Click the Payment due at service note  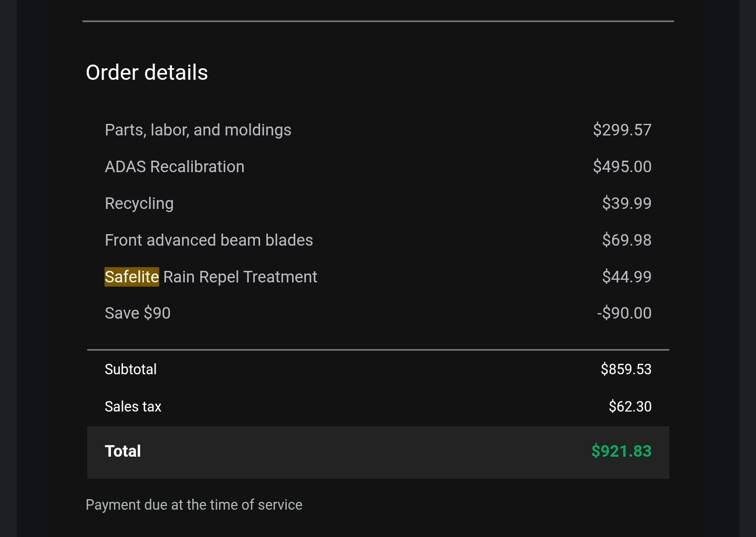[x=194, y=504]
